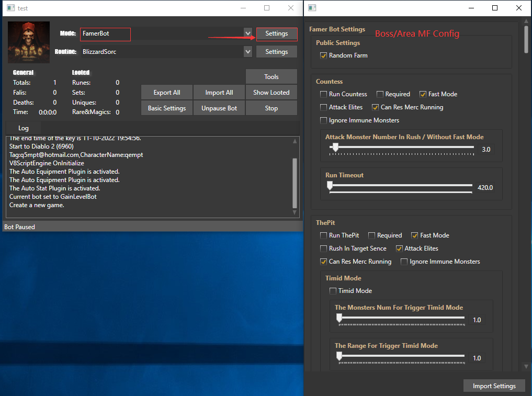Click settings panel scrollbar thumb

pos(526,40)
